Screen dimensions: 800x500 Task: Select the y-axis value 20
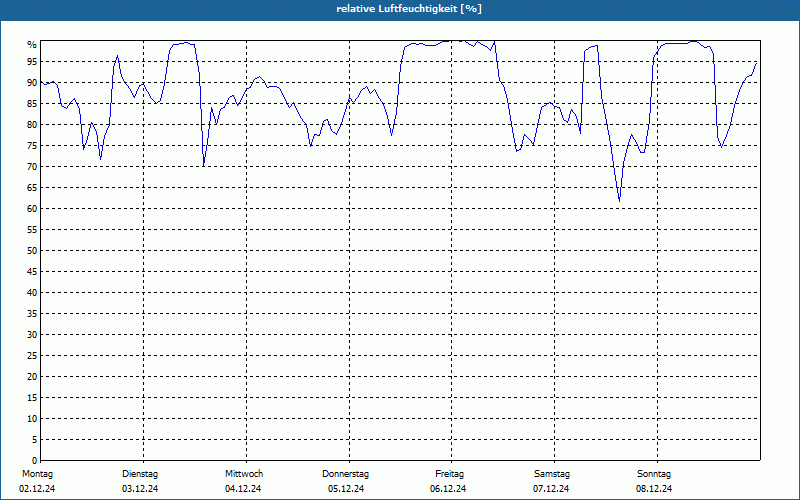tap(32, 377)
